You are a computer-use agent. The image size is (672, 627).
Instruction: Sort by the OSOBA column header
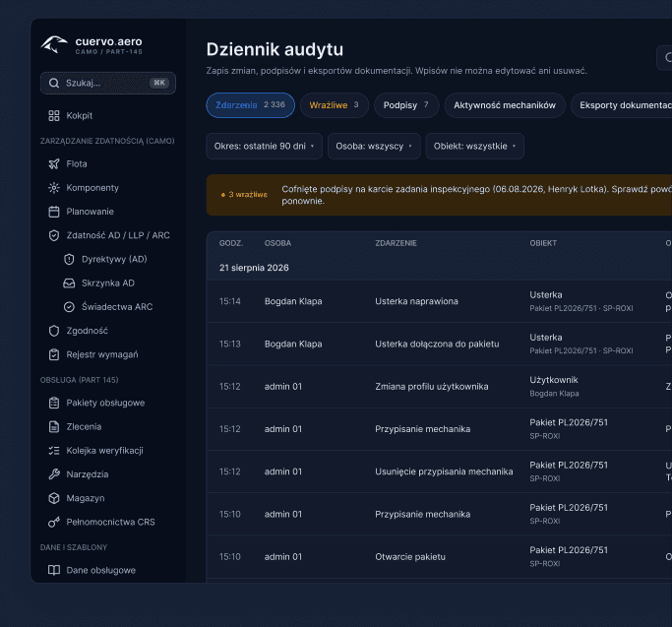tap(277, 243)
